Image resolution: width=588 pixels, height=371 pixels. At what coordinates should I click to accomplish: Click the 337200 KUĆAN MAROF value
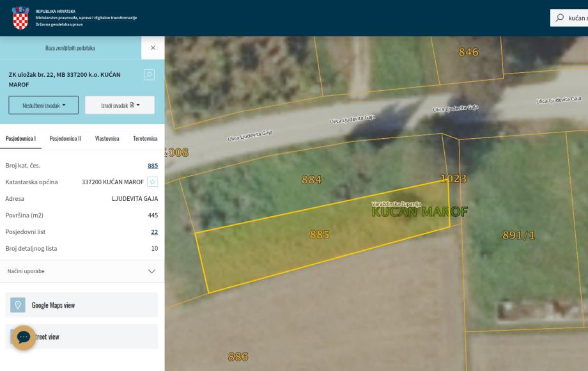112,182
